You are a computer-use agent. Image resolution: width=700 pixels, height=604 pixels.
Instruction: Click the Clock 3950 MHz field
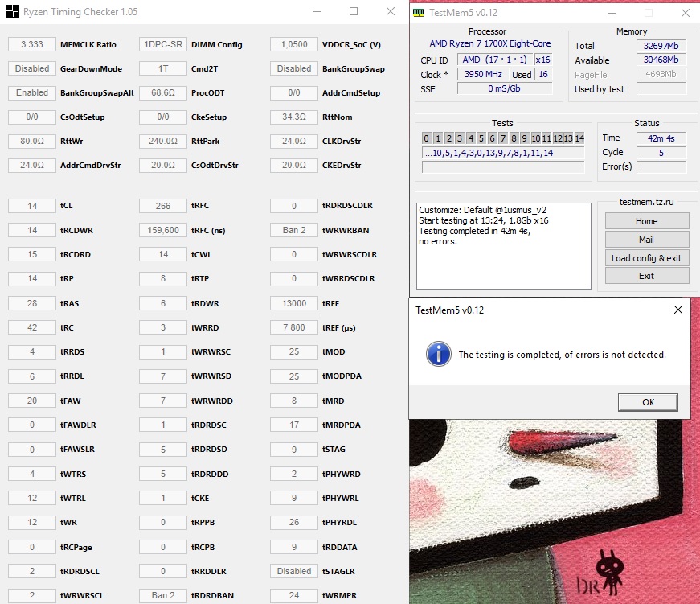click(483, 74)
